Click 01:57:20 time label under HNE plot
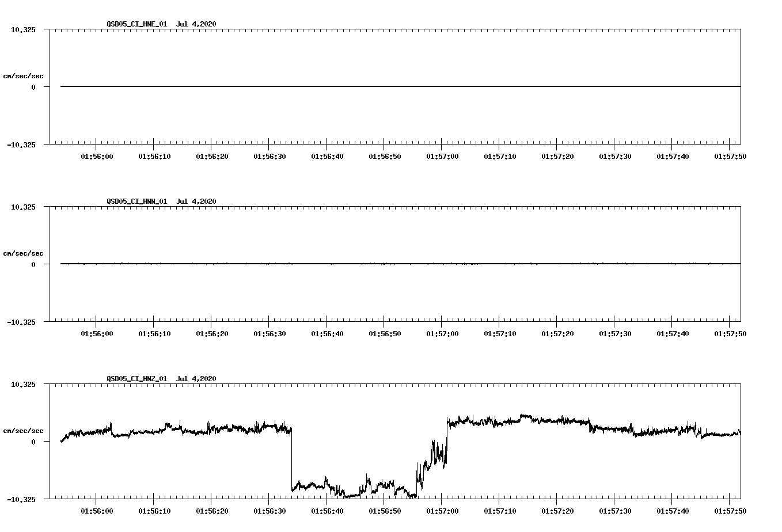782x532 pixels. click(x=557, y=157)
